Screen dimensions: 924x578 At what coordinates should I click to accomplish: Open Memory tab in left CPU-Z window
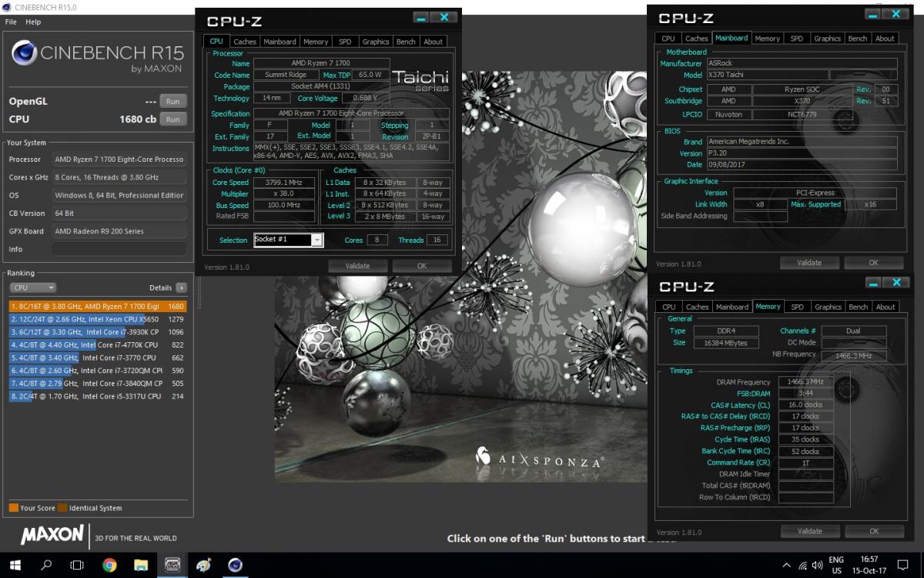(x=316, y=42)
